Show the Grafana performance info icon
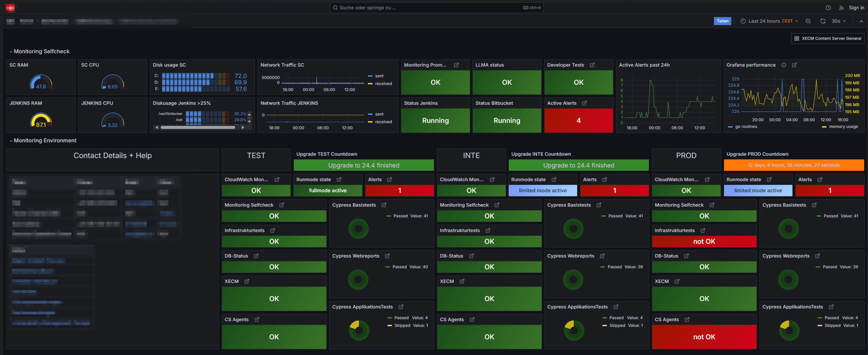This screenshot has height=355, width=868. pyautogui.click(x=783, y=65)
